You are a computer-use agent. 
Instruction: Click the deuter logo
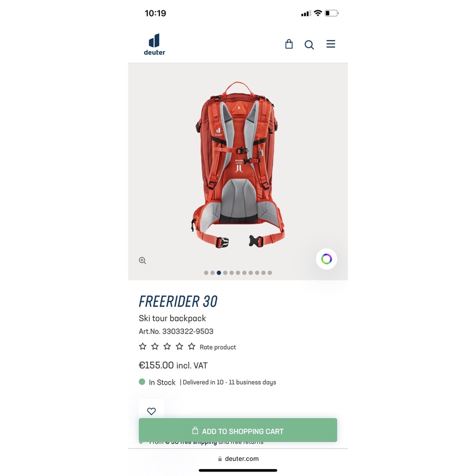(x=155, y=44)
